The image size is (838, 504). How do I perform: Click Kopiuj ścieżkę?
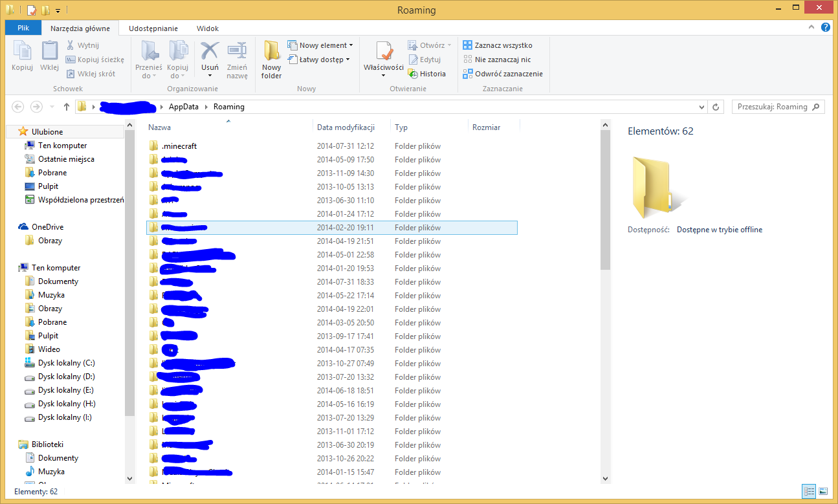point(94,60)
